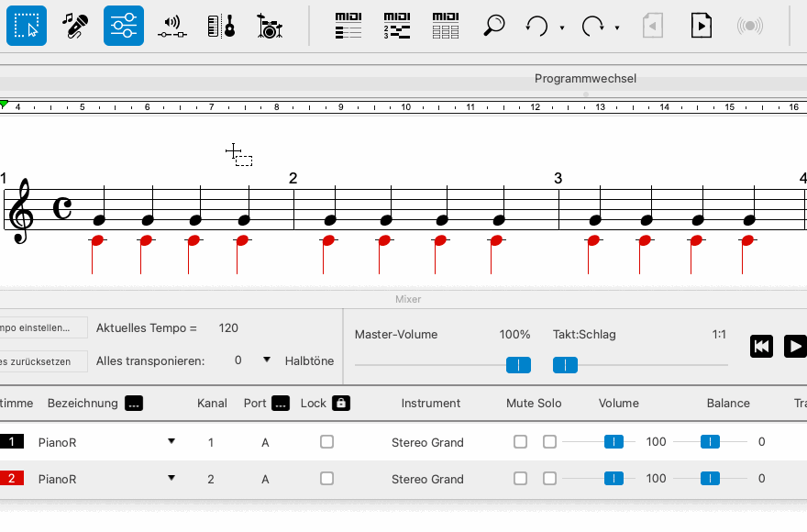
Task: Click the rewind to start button
Action: point(761,346)
